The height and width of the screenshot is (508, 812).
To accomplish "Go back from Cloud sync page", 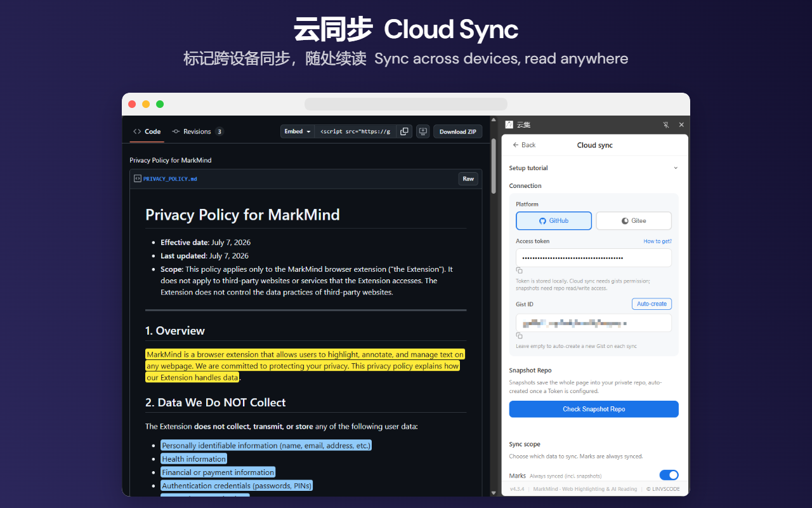I will [524, 145].
